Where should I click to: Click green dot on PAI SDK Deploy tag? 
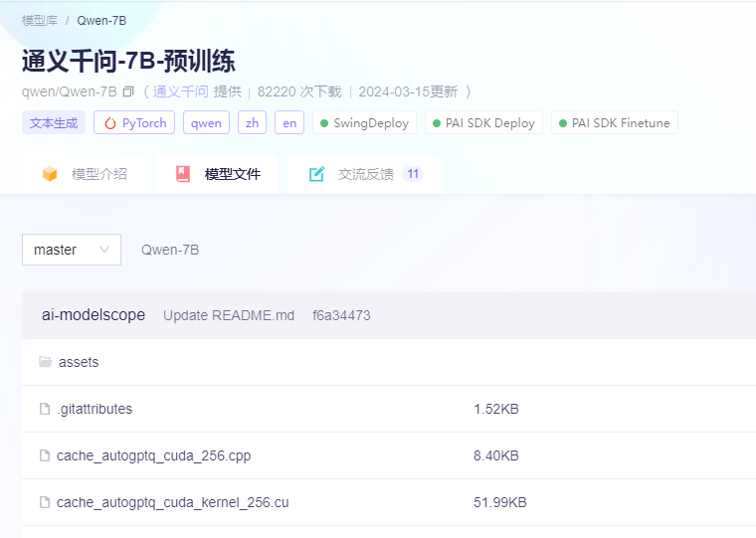pyautogui.click(x=437, y=123)
